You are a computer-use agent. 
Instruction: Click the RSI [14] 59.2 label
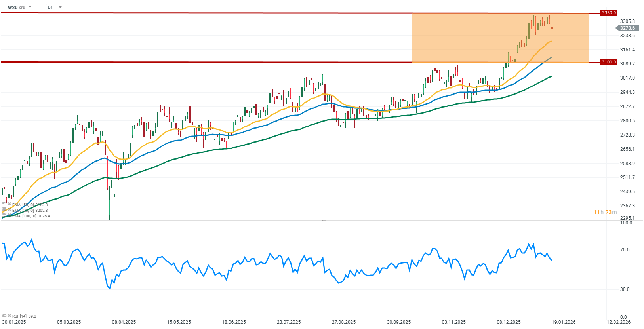(24, 316)
